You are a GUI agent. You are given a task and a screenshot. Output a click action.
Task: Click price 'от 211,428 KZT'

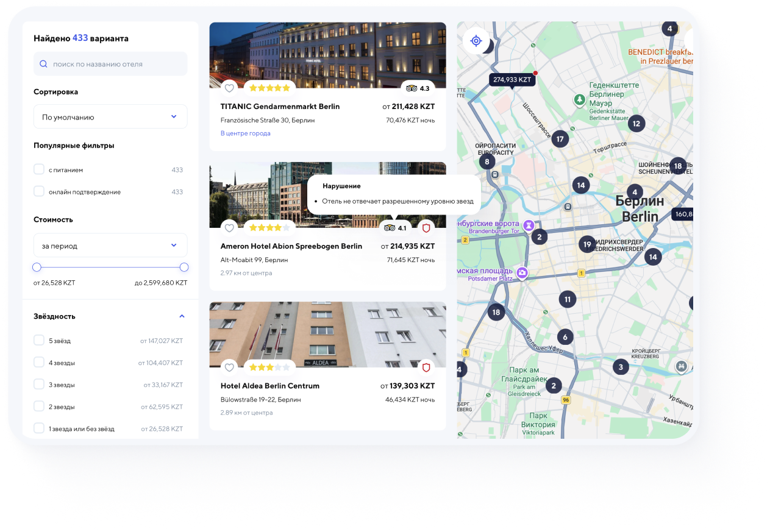(408, 107)
